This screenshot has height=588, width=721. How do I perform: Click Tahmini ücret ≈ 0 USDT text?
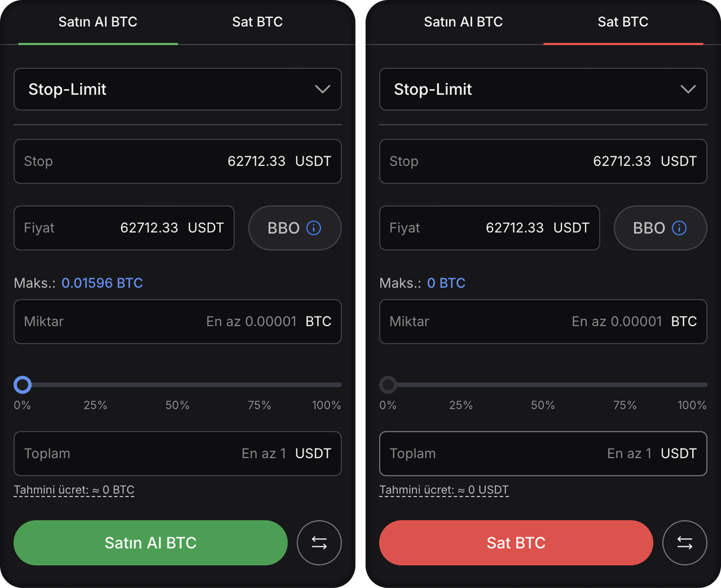(444, 490)
